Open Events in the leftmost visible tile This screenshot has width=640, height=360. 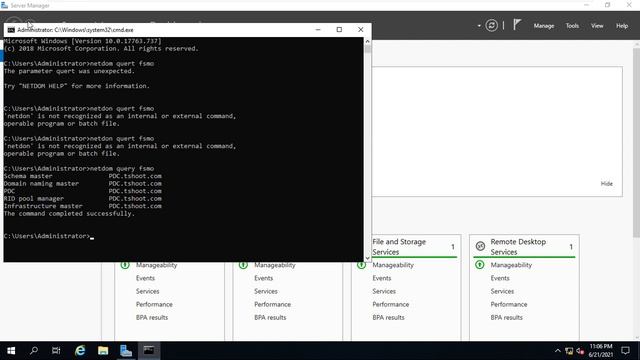coord(145,278)
